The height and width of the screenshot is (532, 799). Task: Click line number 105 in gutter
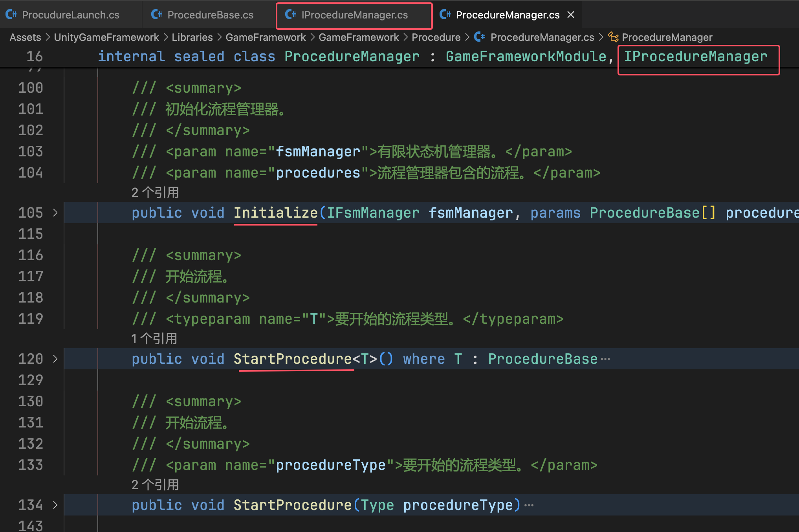(31, 213)
